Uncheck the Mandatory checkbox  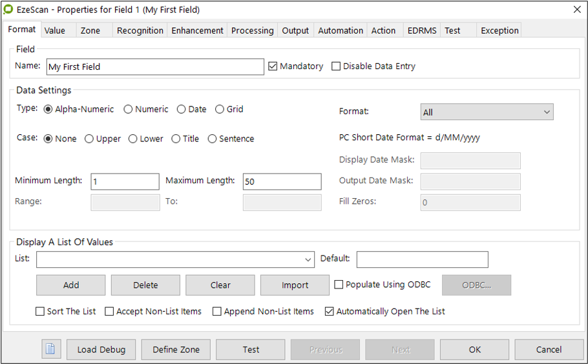273,66
